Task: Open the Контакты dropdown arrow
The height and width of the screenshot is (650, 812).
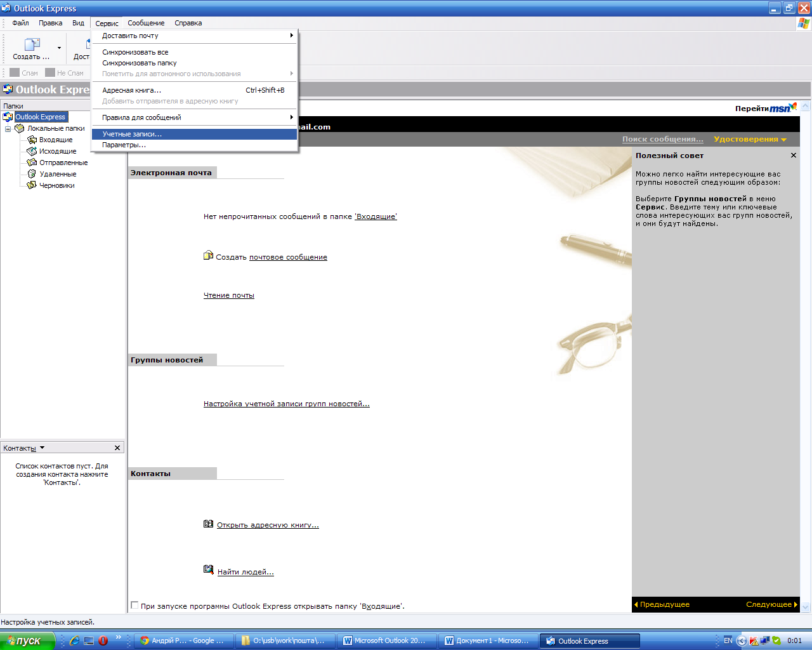Action: coord(43,448)
